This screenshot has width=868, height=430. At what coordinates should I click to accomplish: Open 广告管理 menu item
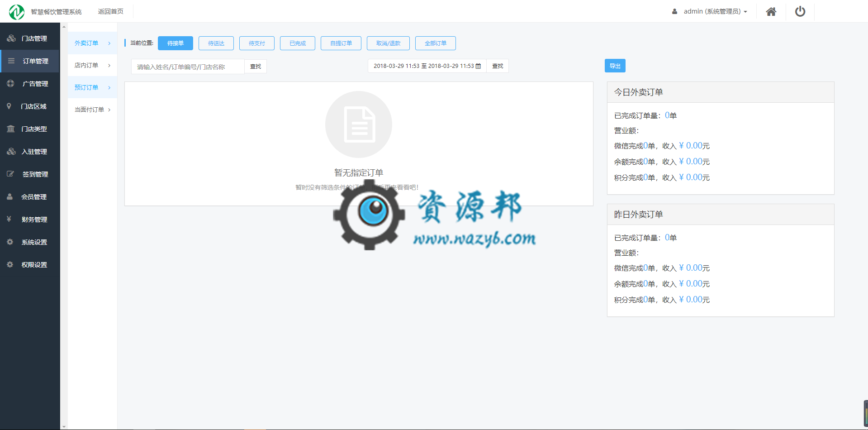pos(30,84)
